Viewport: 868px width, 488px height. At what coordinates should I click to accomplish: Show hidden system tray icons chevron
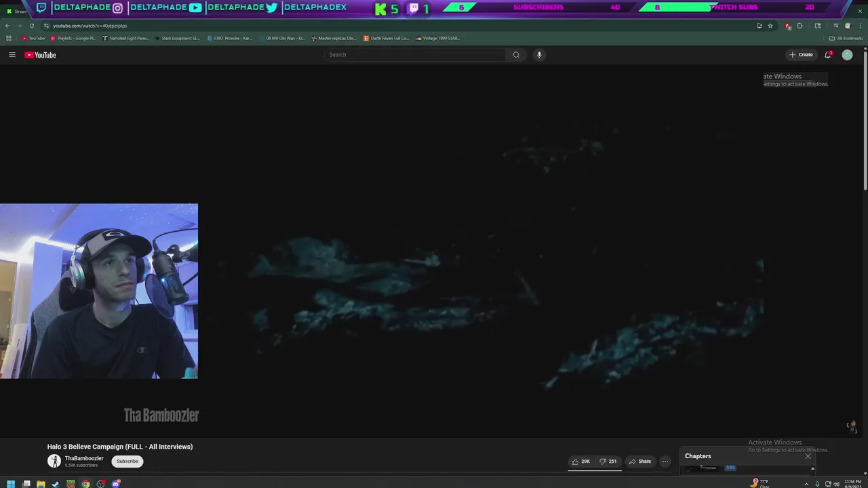click(806, 484)
